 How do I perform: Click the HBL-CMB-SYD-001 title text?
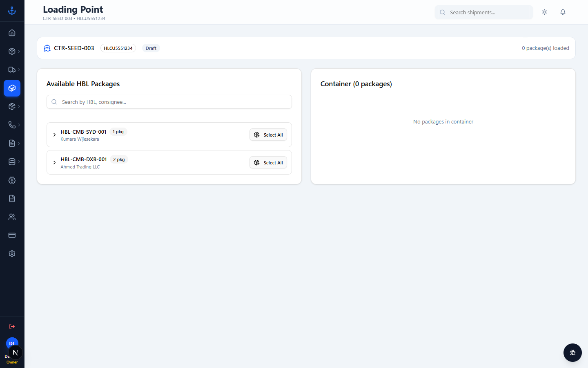click(x=83, y=132)
